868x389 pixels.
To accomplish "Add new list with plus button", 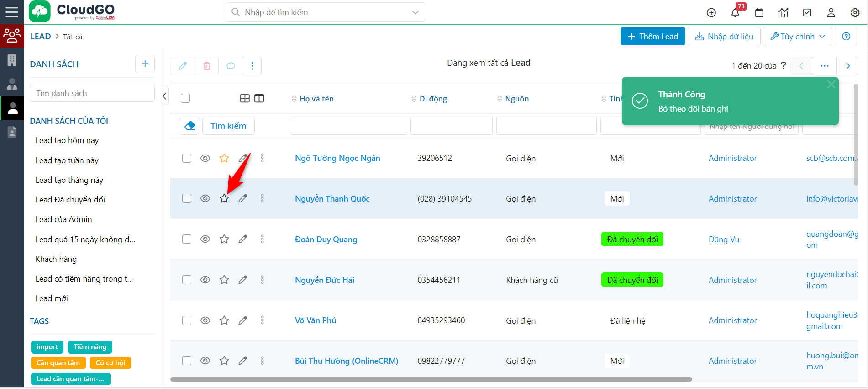I will pyautogui.click(x=145, y=64).
